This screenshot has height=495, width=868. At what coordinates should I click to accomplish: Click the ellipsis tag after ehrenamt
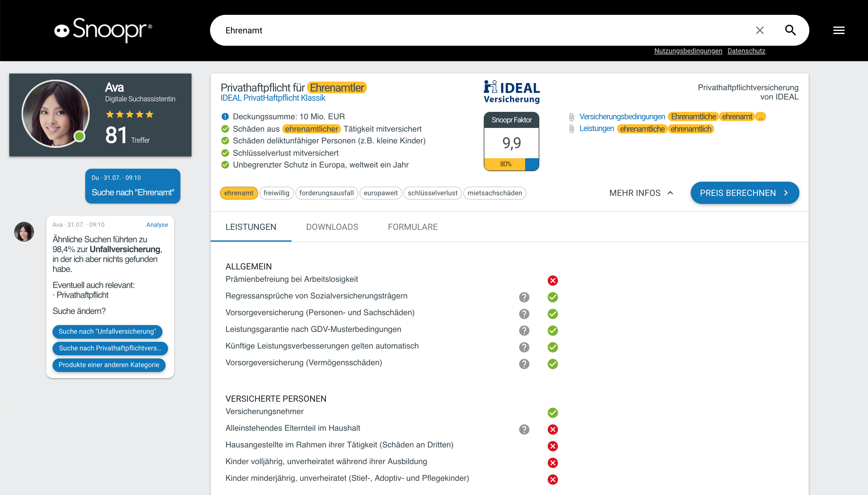(x=761, y=116)
